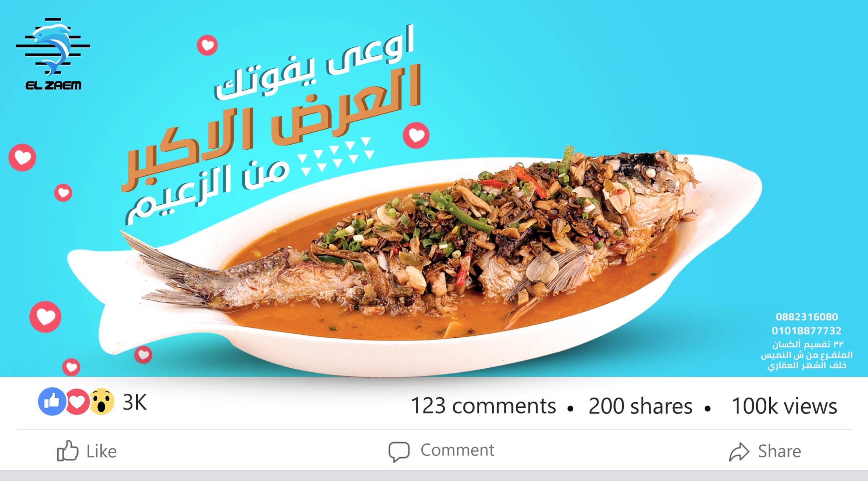Click the 100k views counter
This screenshot has width=868, height=488.
click(784, 406)
